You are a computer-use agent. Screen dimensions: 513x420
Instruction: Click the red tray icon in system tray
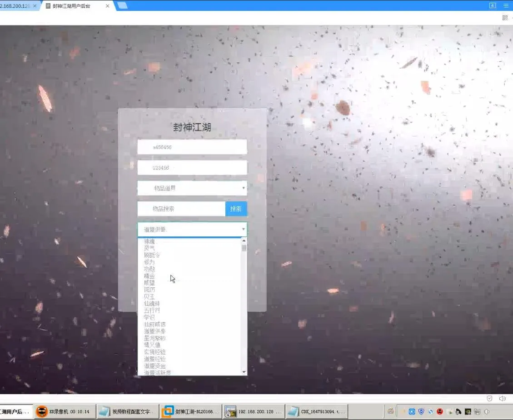click(440, 411)
